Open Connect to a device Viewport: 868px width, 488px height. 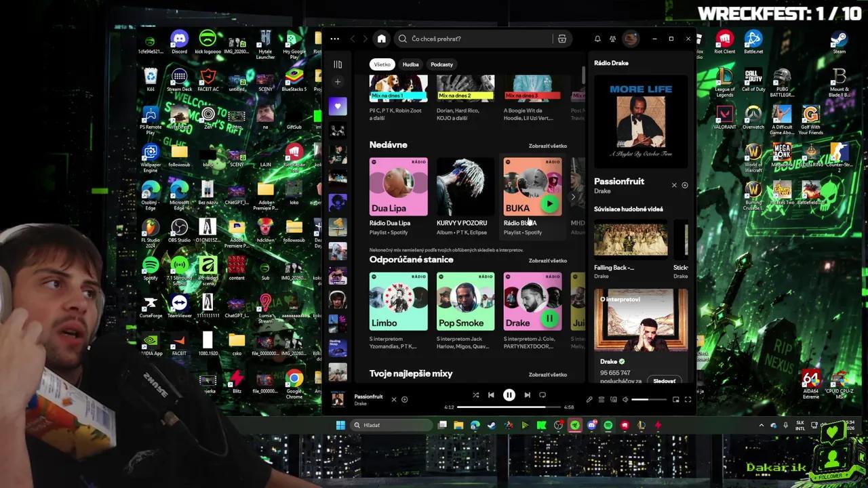tap(612, 400)
